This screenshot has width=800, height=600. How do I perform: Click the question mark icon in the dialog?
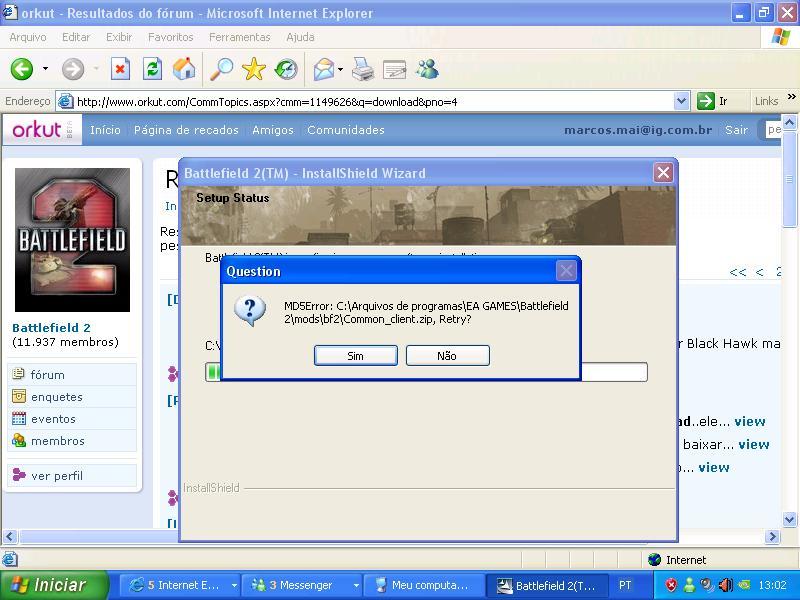pos(249,311)
